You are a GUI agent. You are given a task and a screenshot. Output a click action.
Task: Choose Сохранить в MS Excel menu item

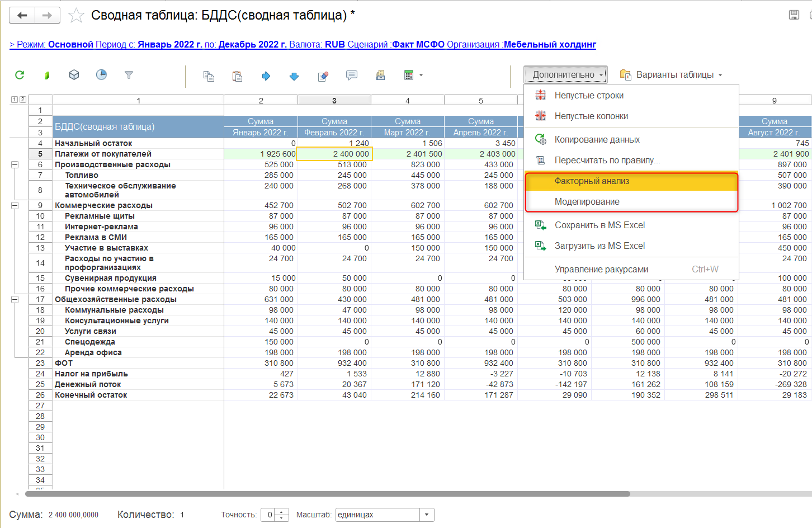point(599,225)
